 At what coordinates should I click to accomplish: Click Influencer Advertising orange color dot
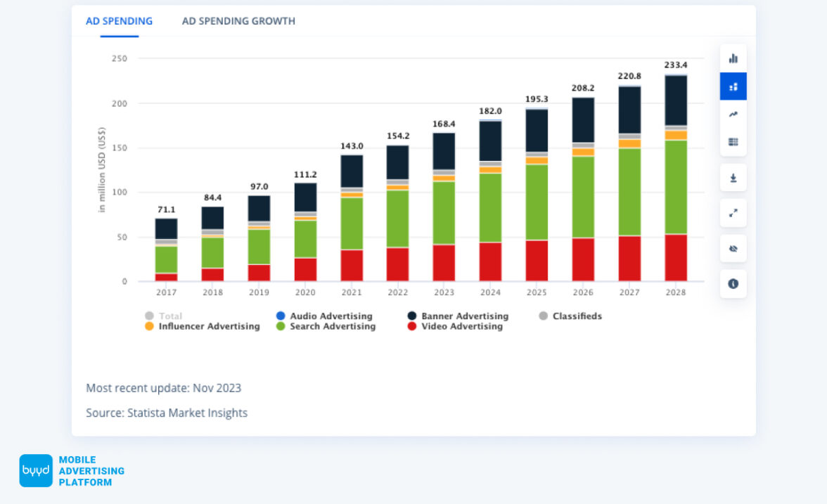click(149, 326)
